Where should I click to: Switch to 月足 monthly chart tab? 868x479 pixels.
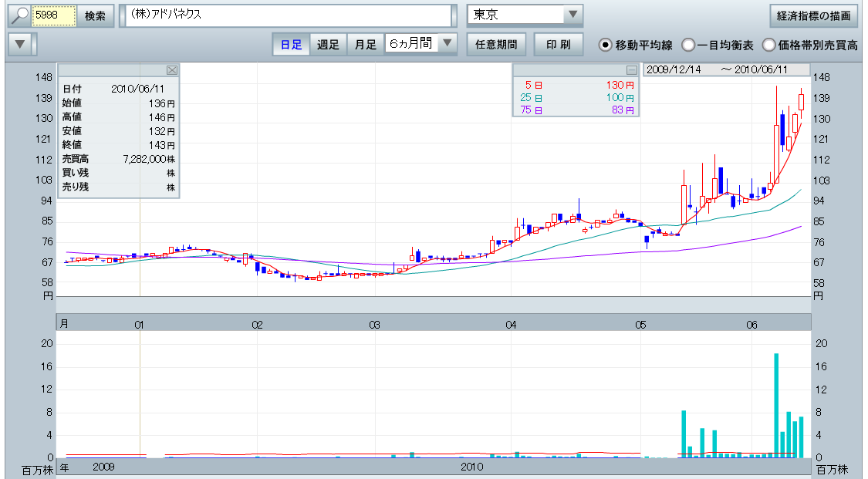pyautogui.click(x=365, y=44)
